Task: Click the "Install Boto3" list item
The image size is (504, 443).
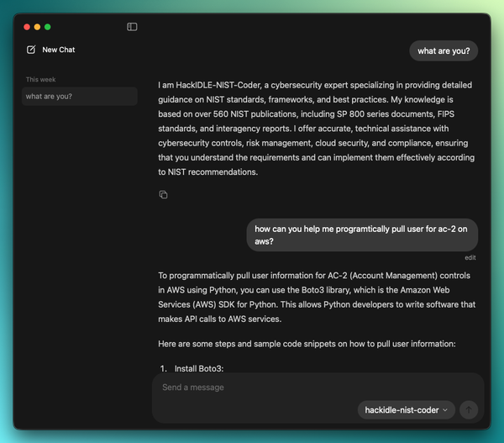Action: (x=199, y=370)
